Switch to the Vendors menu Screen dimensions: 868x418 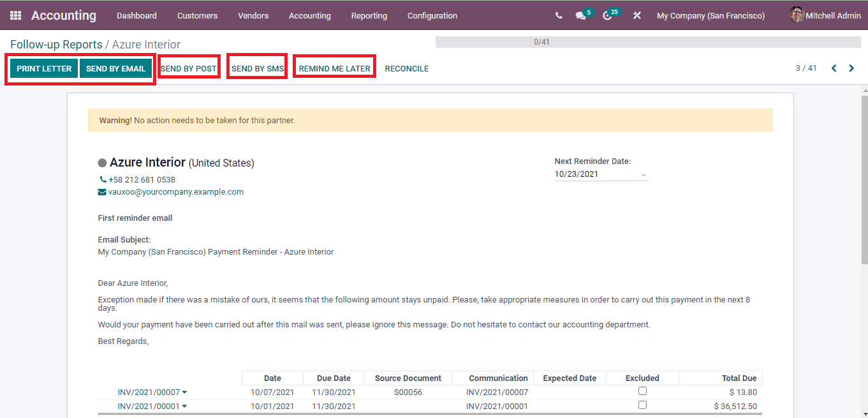click(253, 15)
